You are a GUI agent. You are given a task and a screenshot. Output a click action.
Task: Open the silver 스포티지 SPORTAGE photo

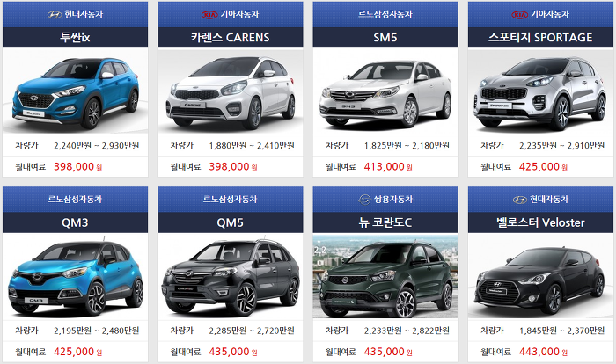[x=540, y=91]
